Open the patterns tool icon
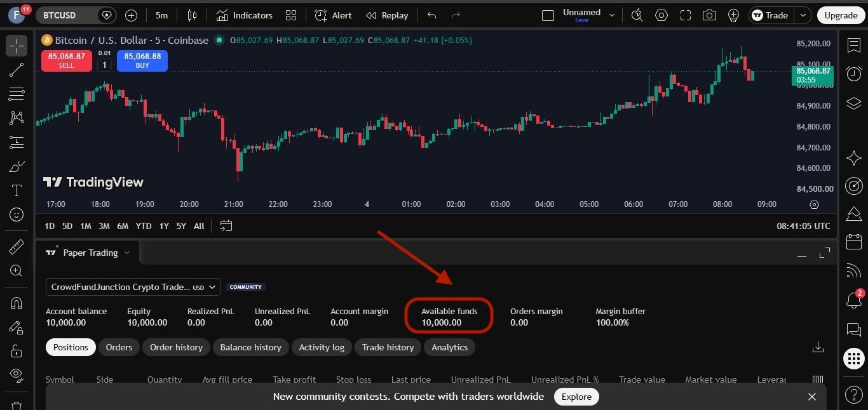Screen dimensions: 868x410 click(17, 118)
